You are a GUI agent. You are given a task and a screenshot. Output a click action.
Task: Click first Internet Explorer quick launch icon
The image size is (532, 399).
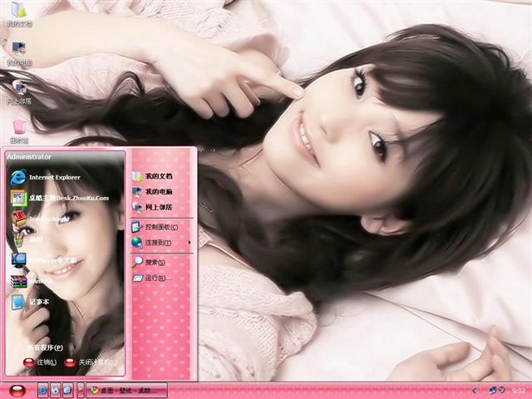click(42, 391)
